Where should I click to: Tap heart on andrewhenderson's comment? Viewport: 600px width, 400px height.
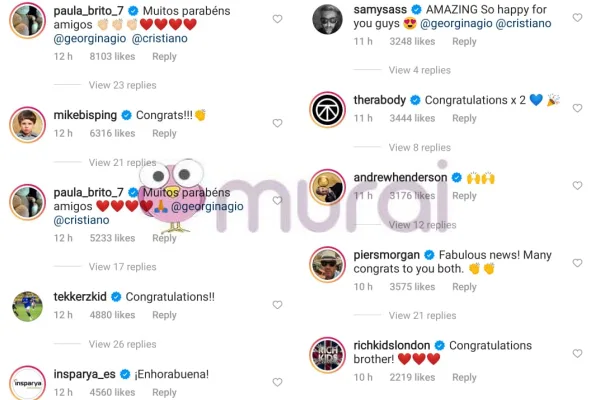pos(577,185)
